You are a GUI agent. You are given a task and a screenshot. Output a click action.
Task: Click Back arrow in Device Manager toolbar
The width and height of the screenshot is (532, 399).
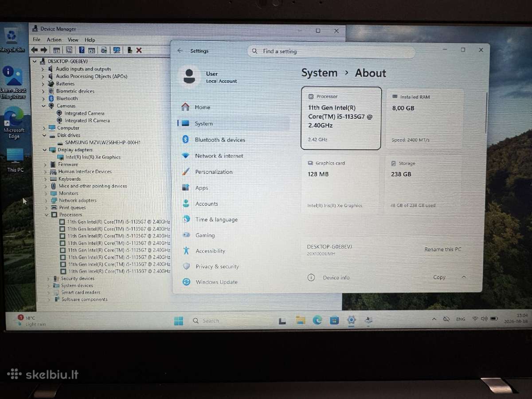tap(35, 50)
